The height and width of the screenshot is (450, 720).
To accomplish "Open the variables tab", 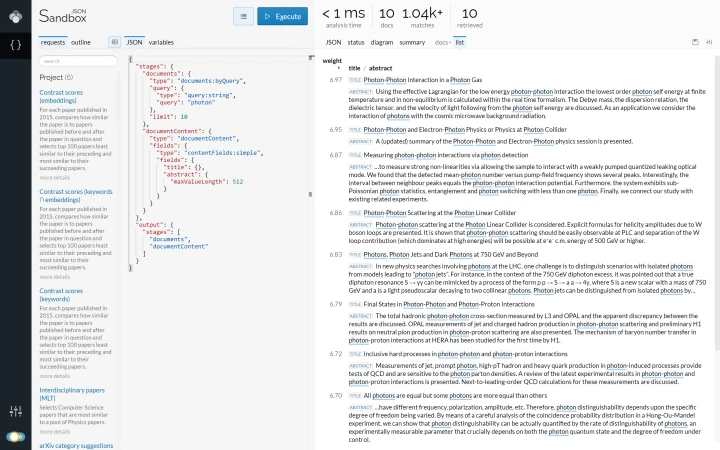I will coord(161,42).
